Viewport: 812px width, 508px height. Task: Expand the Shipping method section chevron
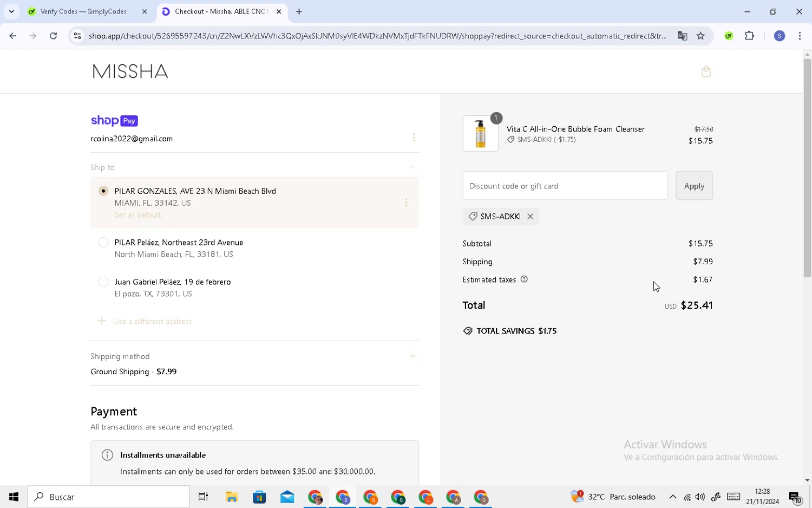point(412,356)
